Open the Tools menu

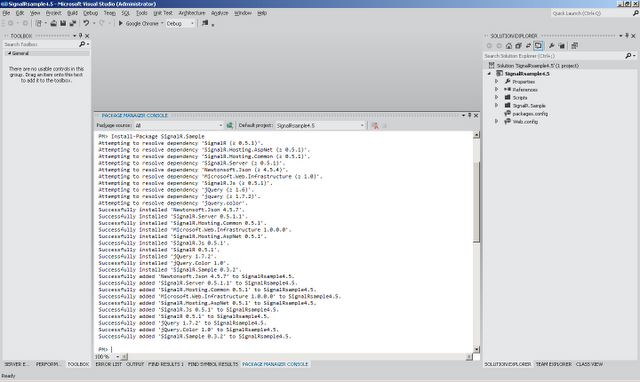142,13
